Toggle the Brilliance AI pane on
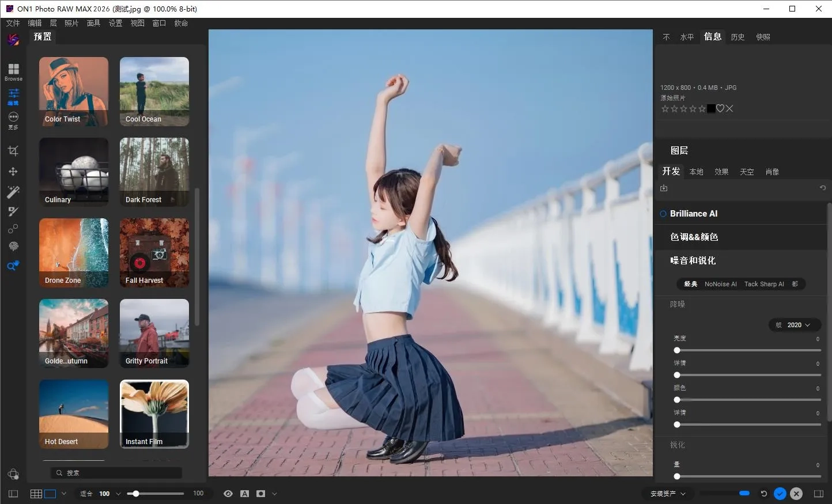This screenshot has width=832, height=504. [662, 213]
